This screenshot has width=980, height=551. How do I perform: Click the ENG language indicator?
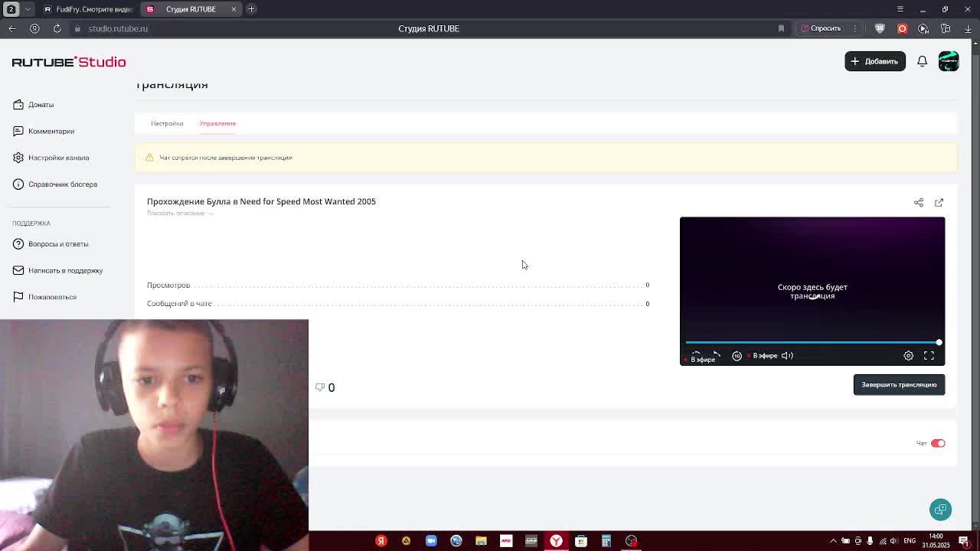click(910, 541)
